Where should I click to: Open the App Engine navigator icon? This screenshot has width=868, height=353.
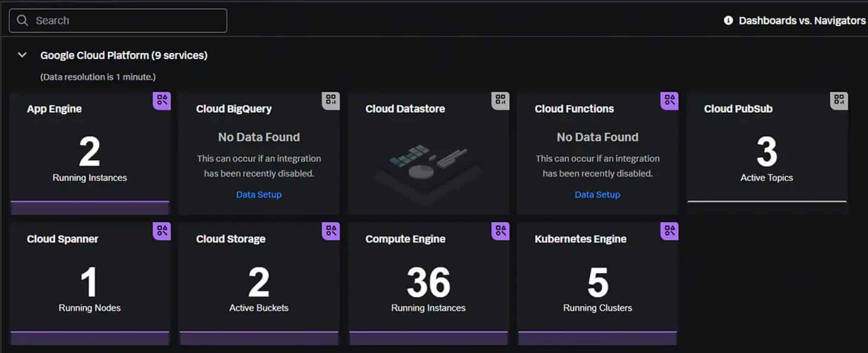coord(162,101)
